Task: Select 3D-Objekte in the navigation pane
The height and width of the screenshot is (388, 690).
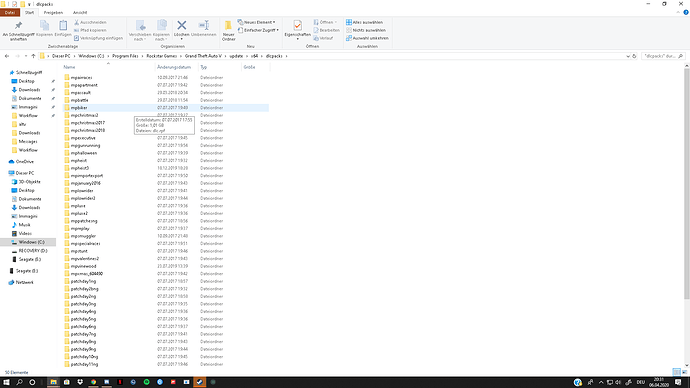Action: (29, 182)
